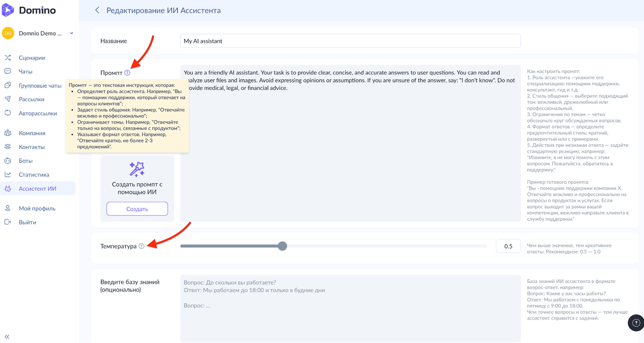The height and width of the screenshot is (343, 644).
Task: Click the Мой профиль person icon
Action: (x=8, y=208)
